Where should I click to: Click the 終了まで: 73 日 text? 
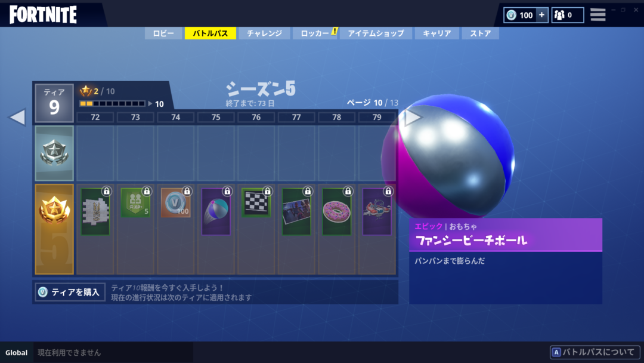tap(250, 103)
